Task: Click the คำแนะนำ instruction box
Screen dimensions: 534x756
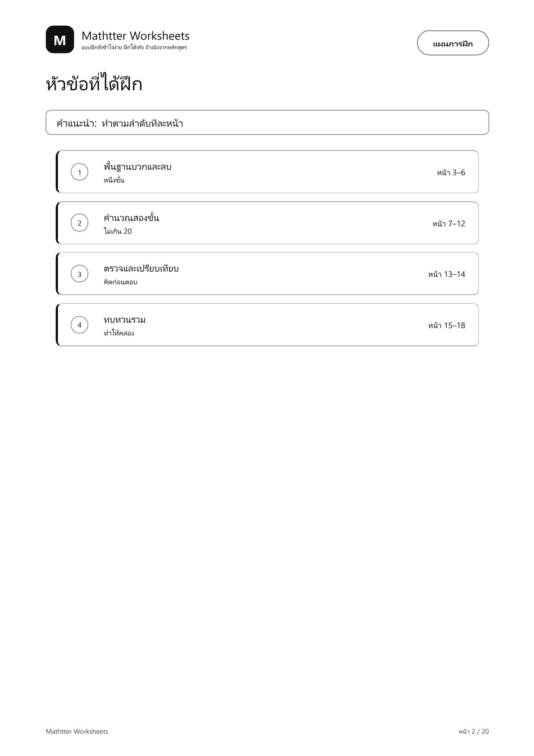Action: [267, 123]
